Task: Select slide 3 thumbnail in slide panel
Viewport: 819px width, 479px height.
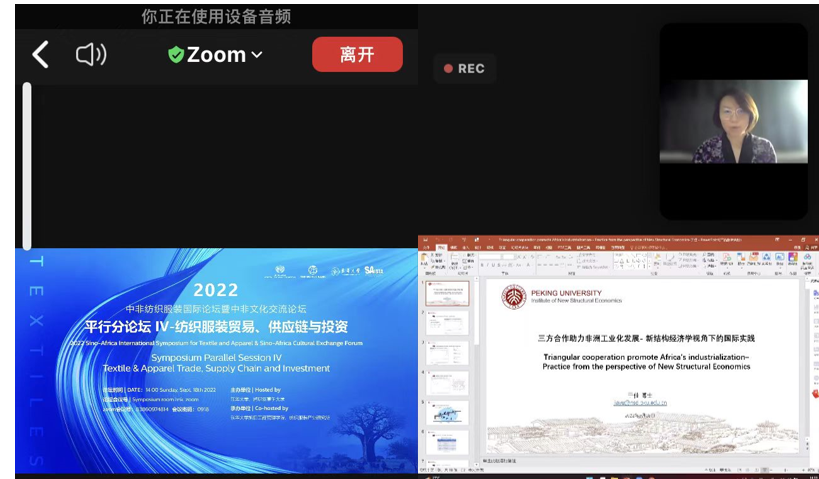Action: pos(447,353)
